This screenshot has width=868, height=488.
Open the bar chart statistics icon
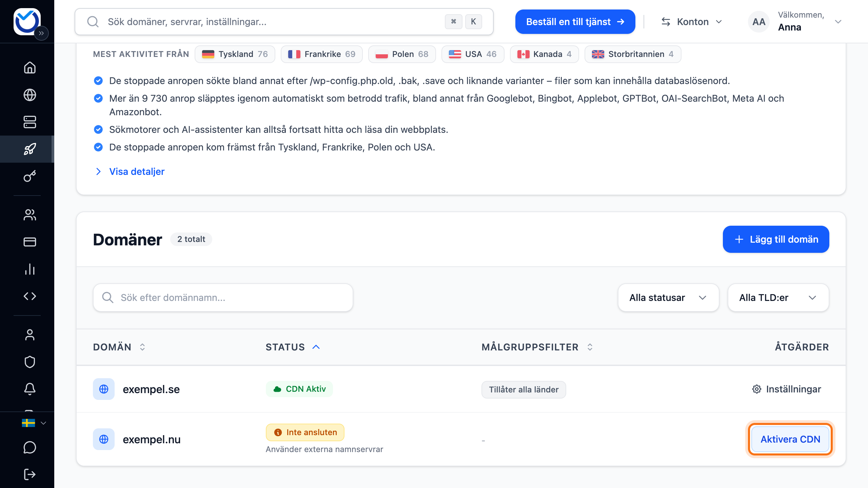point(30,269)
